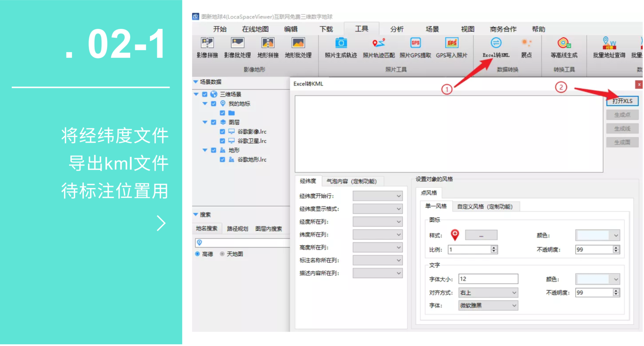Click the place name search field
The image size is (644, 346).
pos(243,242)
